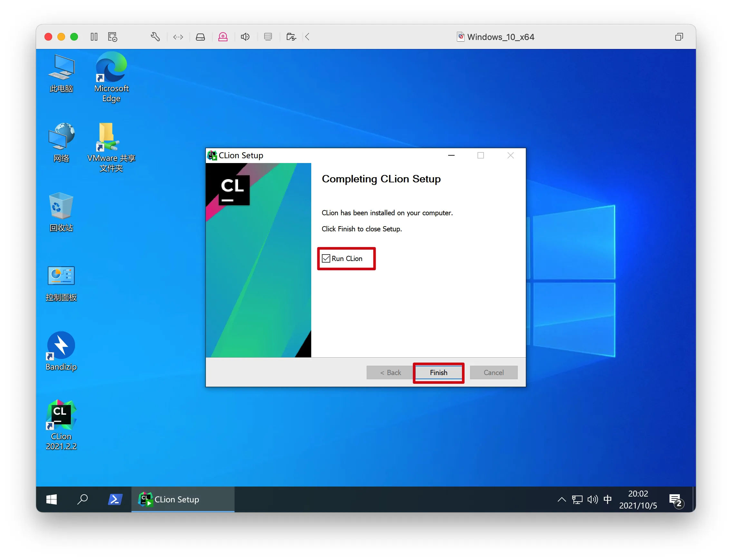
Task: Click the pink camera device icon
Action: tap(223, 37)
